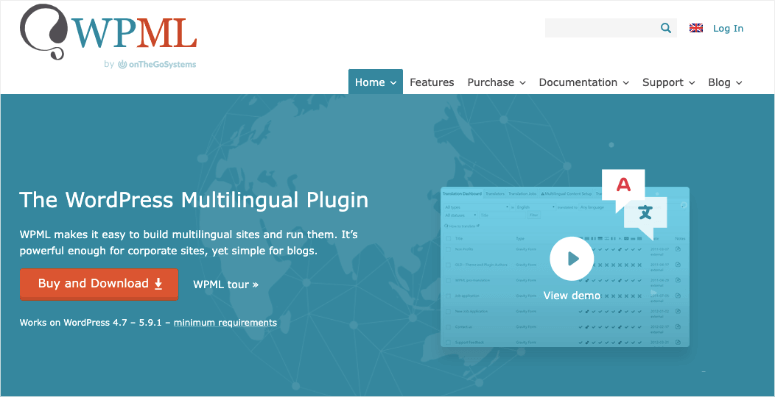Image resolution: width=775 pixels, height=397 pixels.
Task: Click the WordPress Multilingual Plugin heading
Action: click(x=194, y=200)
